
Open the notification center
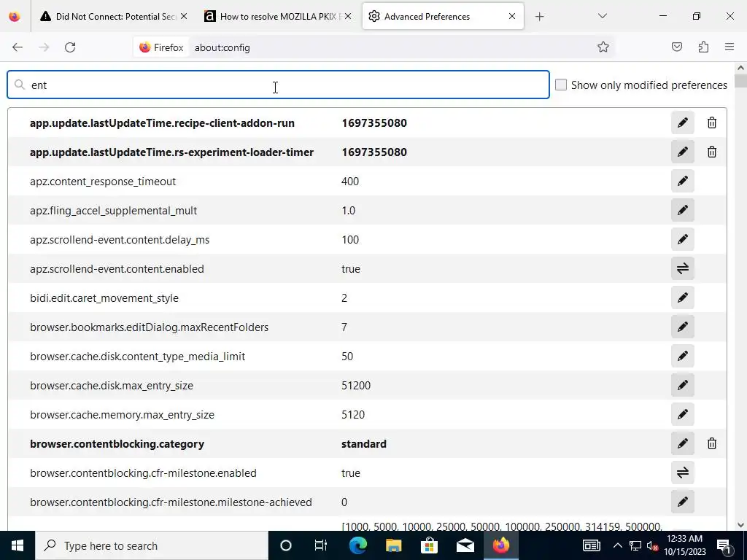click(x=724, y=545)
